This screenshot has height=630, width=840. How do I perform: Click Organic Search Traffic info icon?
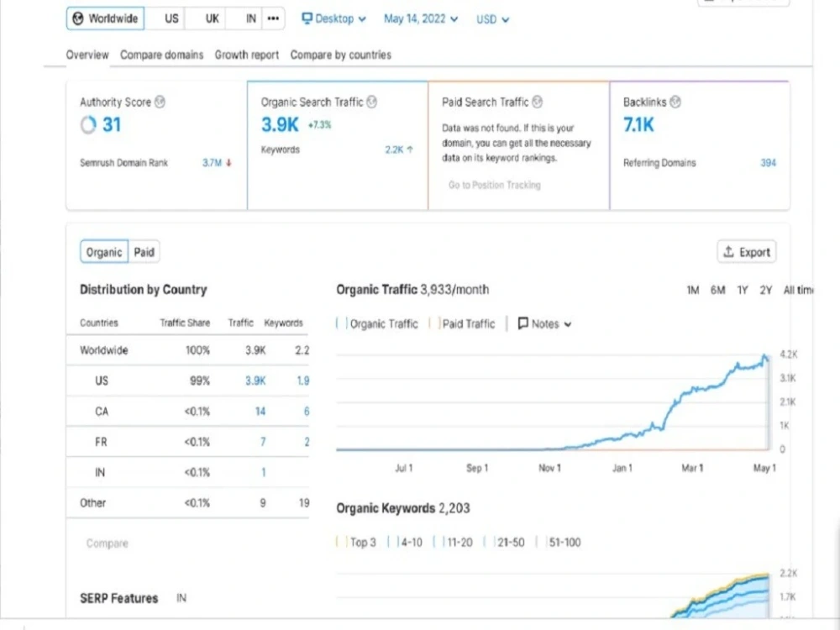(x=371, y=102)
